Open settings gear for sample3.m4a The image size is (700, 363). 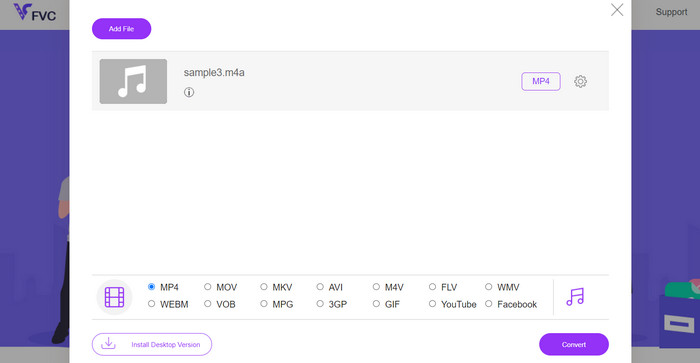point(580,81)
